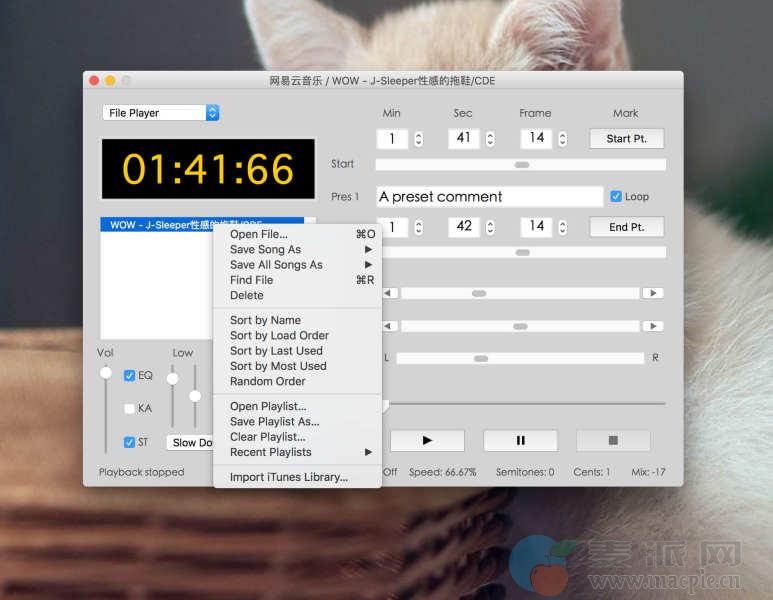
Task: Toggle the Loop checkbox
Action: click(x=616, y=197)
